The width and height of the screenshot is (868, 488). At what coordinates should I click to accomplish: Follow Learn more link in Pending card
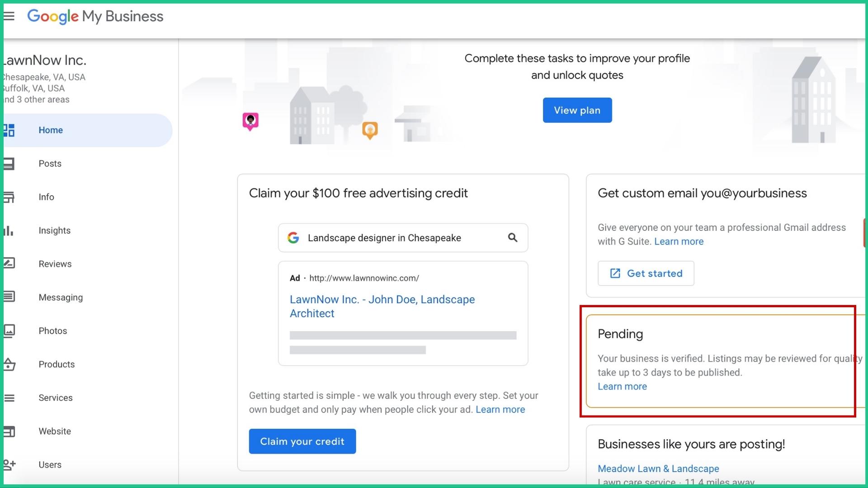[622, 386]
